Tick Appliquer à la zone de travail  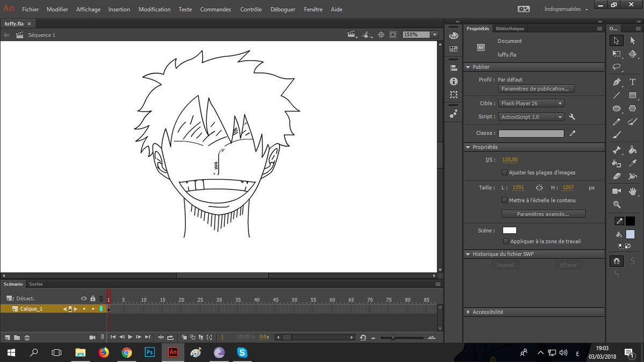click(506, 241)
